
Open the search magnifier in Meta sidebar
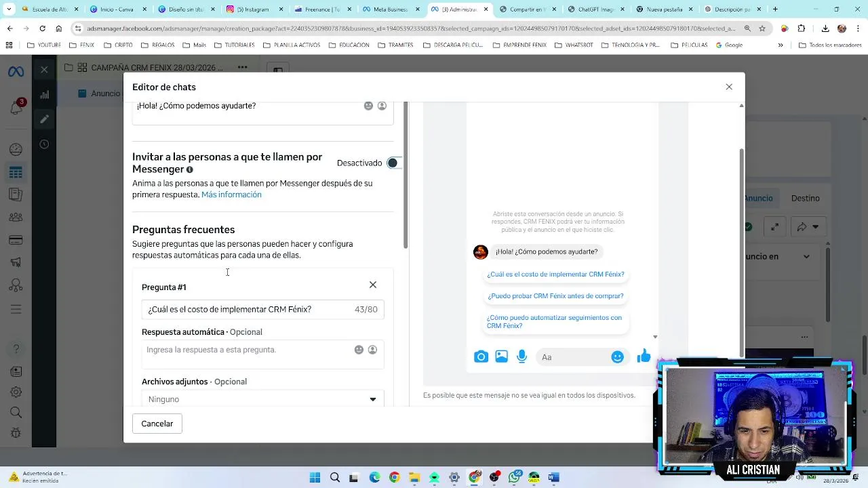point(16,412)
